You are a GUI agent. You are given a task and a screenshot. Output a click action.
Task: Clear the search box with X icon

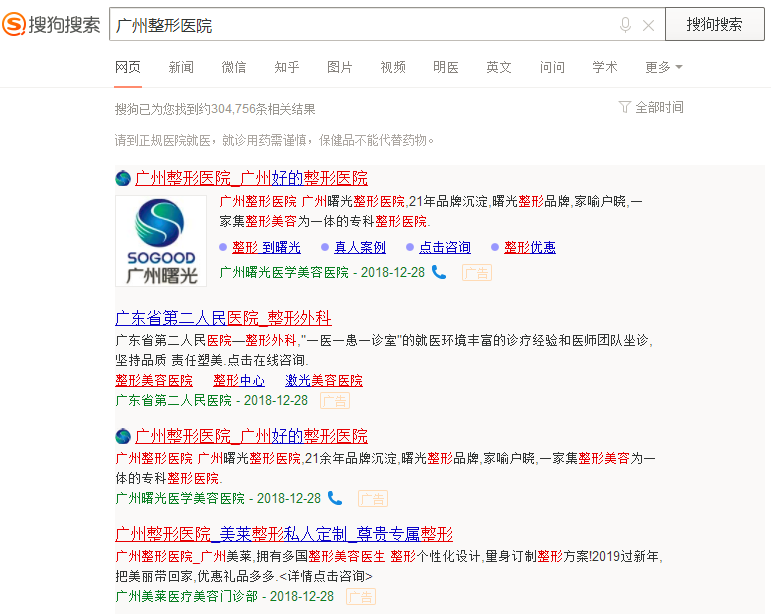pos(648,25)
